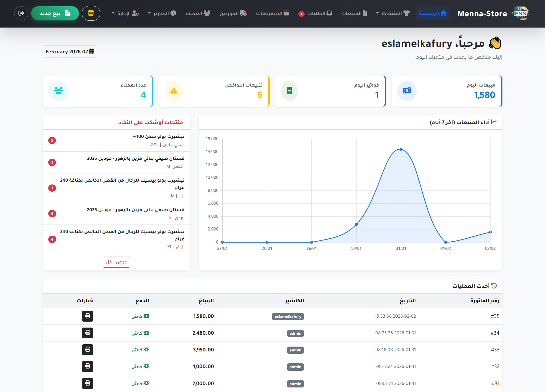This screenshot has height=392, width=545.
Task: Click green بيع جديد new sale button
Action: coord(55,13)
